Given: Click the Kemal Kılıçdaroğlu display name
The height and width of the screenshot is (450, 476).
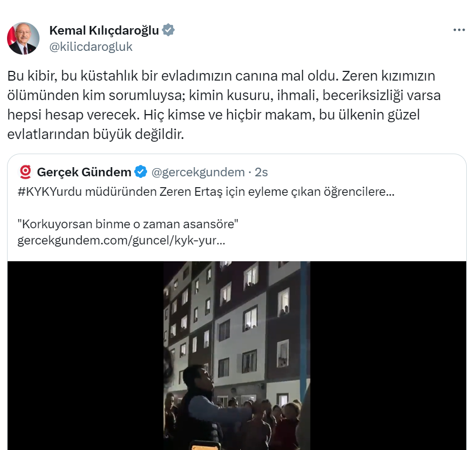Looking at the screenshot, I should (x=104, y=30).
